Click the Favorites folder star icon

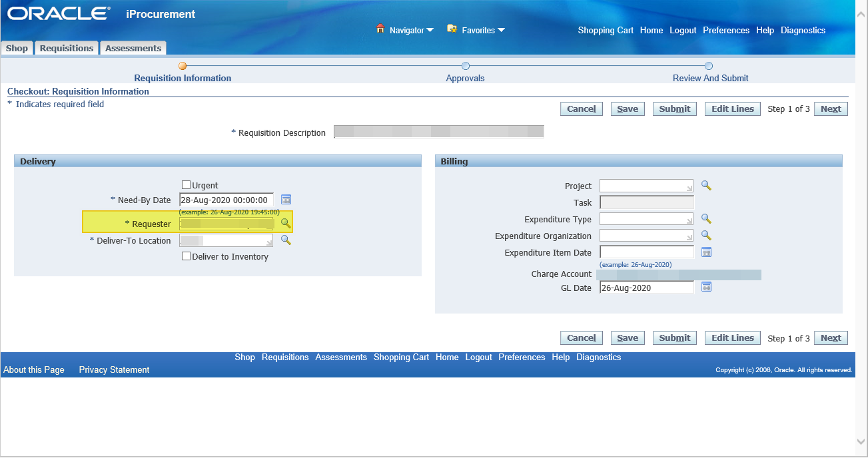click(x=452, y=29)
